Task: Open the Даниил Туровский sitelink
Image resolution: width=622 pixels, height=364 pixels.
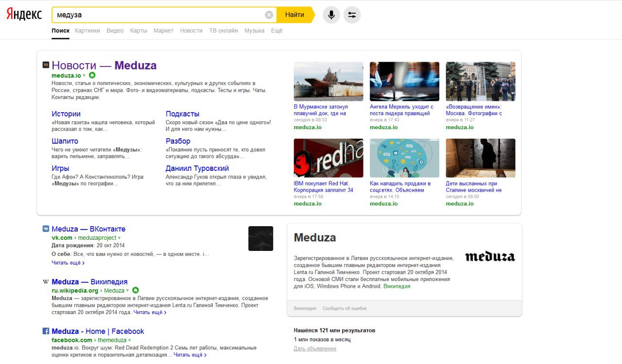Action: point(197,168)
